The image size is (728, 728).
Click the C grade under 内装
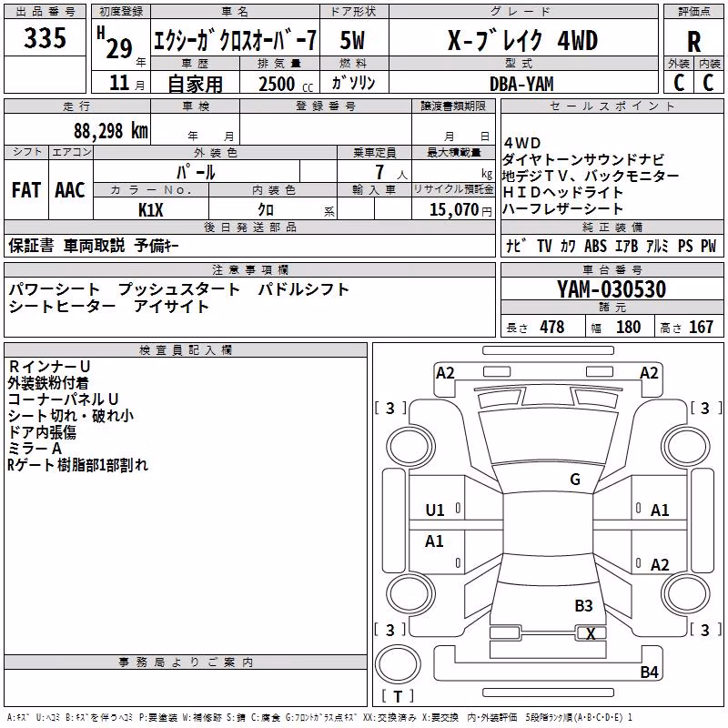(x=708, y=83)
